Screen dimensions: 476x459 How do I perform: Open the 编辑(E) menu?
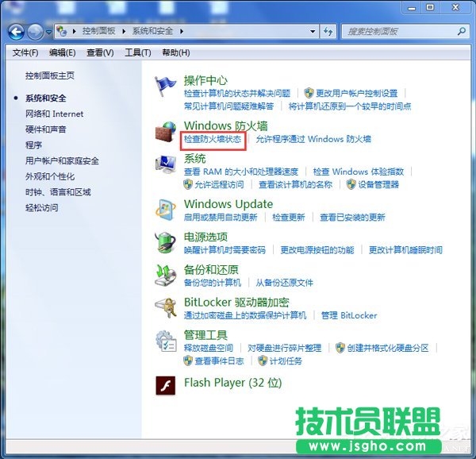coord(63,52)
